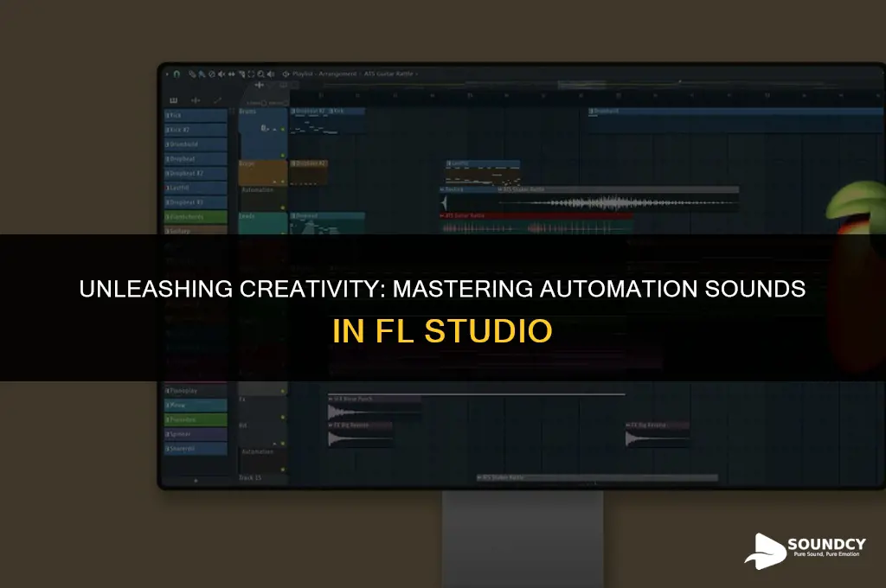Select the Kick pattern in picker
This screenshot has width=886, height=588.
[x=196, y=116]
